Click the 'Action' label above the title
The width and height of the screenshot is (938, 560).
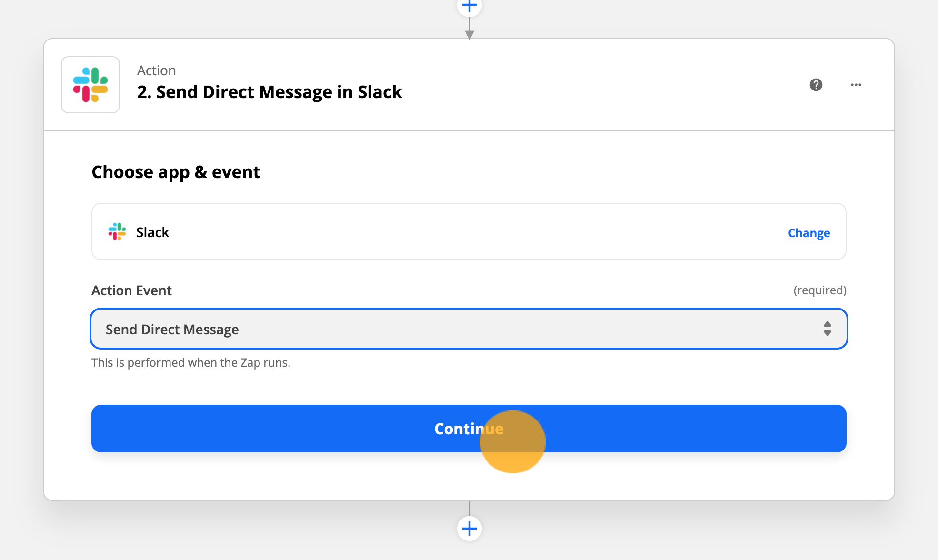[157, 70]
